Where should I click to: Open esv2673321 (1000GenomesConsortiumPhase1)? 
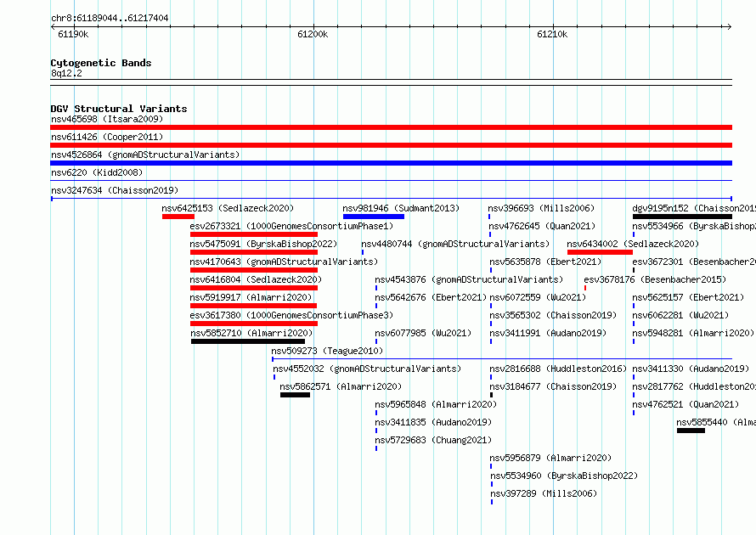291,226
